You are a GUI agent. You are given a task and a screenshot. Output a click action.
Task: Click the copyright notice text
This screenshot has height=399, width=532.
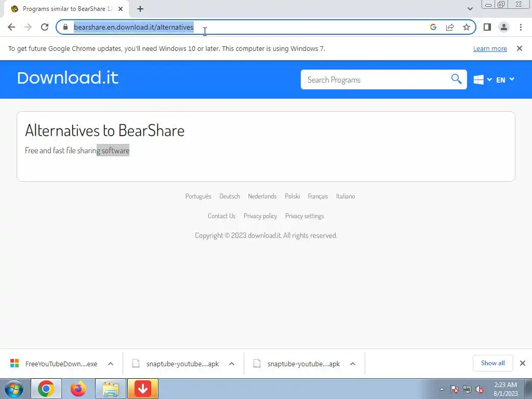pos(266,235)
